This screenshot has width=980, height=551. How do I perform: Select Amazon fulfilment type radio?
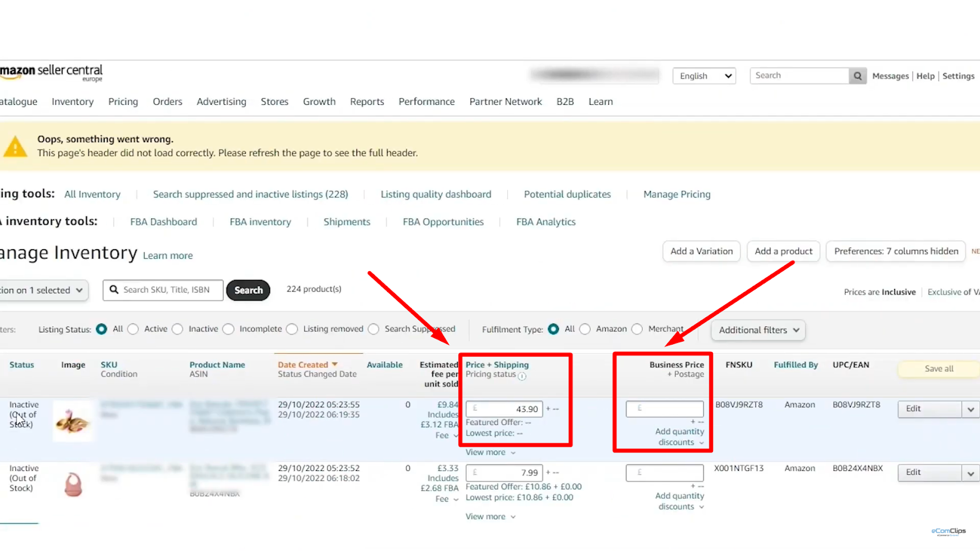(585, 329)
